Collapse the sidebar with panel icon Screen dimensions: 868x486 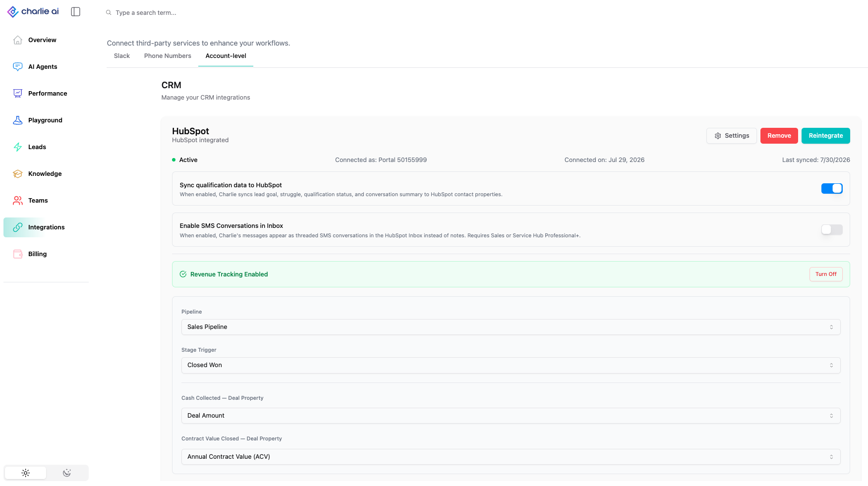click(x=76, y=12)
